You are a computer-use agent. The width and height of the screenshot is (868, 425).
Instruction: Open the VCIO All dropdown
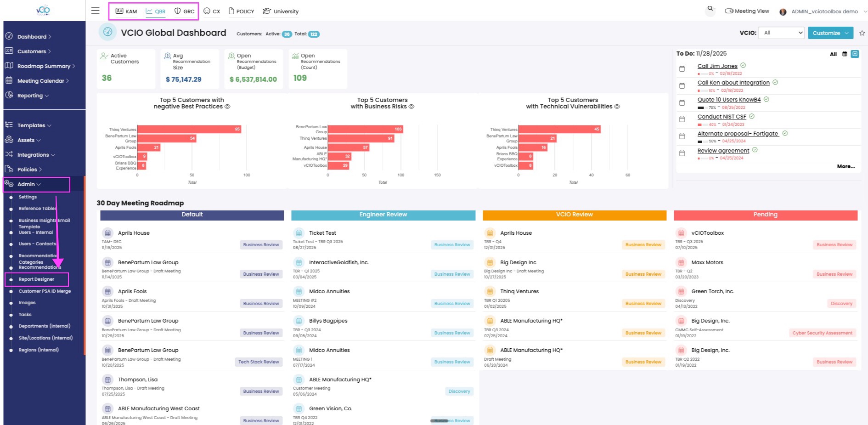782,33
